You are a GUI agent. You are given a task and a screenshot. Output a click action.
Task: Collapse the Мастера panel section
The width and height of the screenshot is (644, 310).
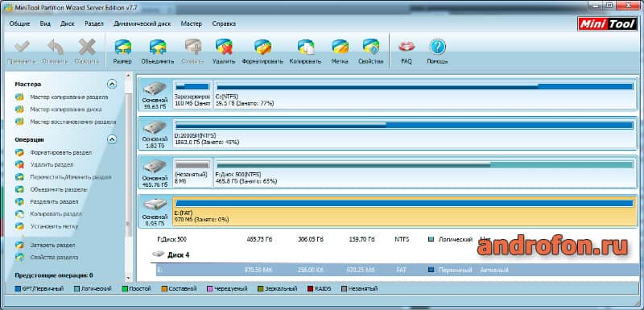pos(112,85)
